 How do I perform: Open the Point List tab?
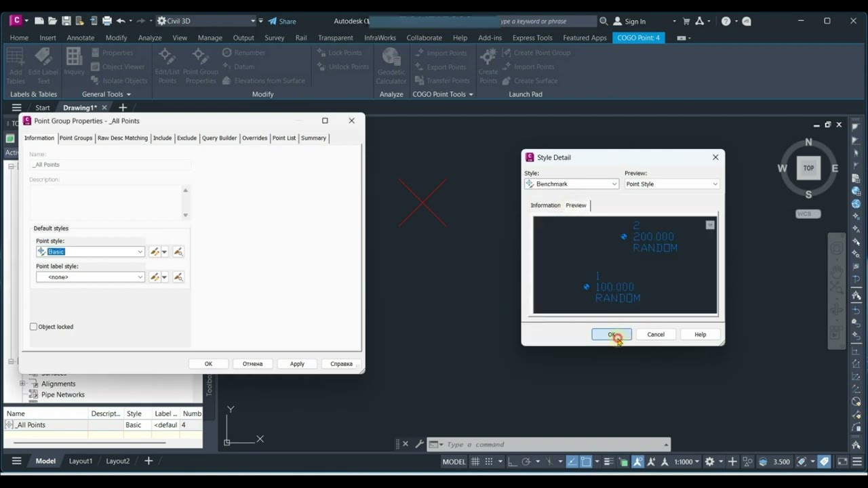284,138
